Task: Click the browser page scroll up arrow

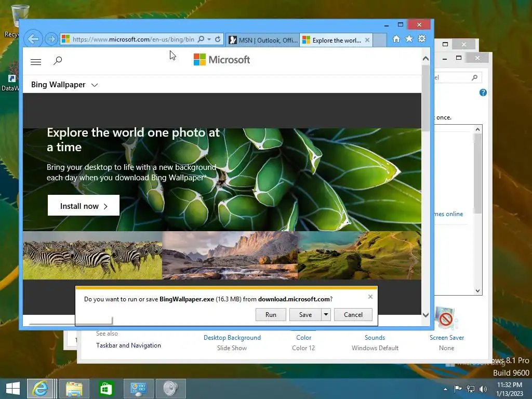Action: (x=425, y=59)
